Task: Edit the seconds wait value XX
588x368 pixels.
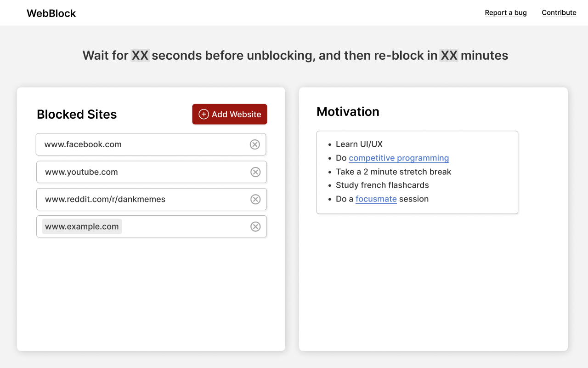Action: 140,56
